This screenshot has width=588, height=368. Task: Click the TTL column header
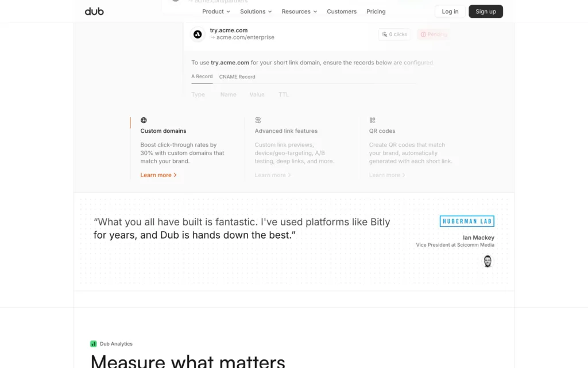click(x=284, y=95)
